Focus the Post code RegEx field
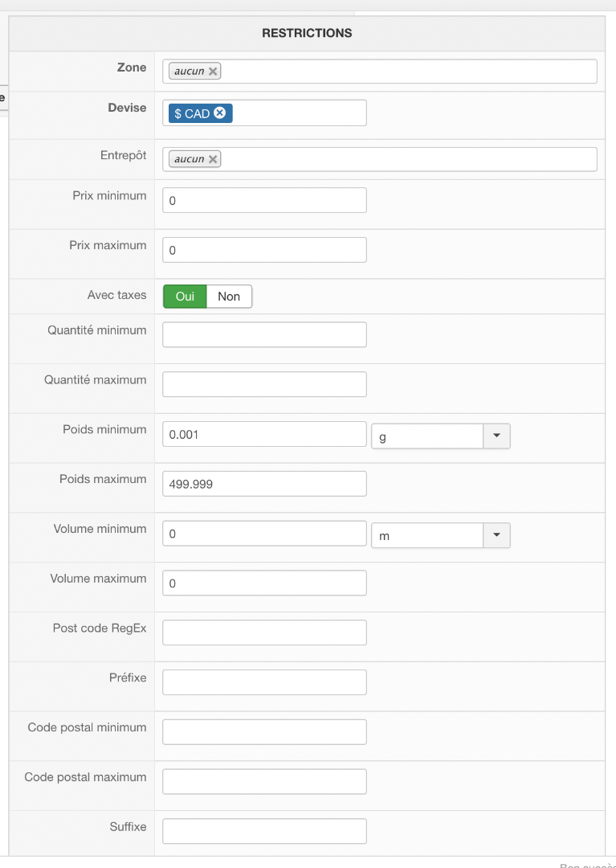Image resolution: width=616 pixels, height=868 pixels. point(264,633)
